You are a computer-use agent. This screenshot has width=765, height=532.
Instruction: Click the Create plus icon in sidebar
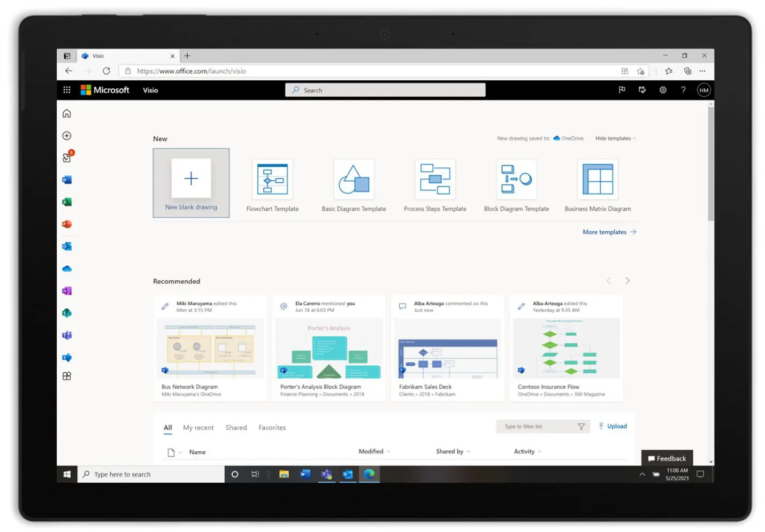pyautogui.click(x=67, y=136)
